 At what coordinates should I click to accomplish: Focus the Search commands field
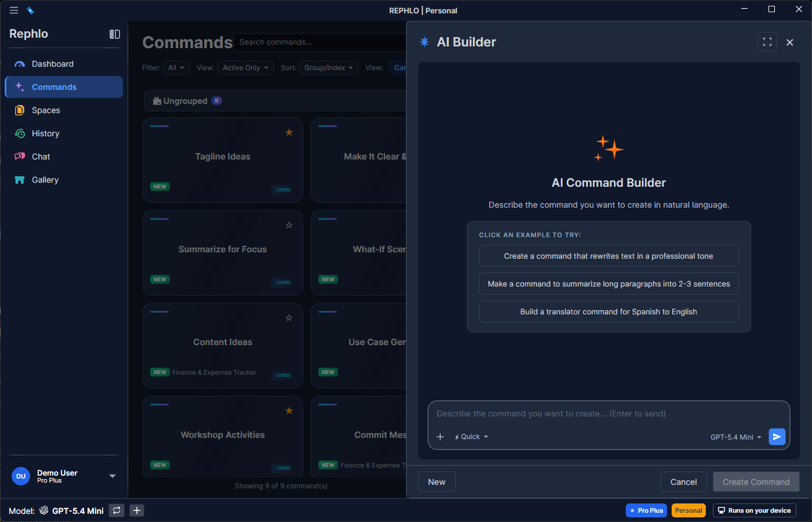[320, 42]
